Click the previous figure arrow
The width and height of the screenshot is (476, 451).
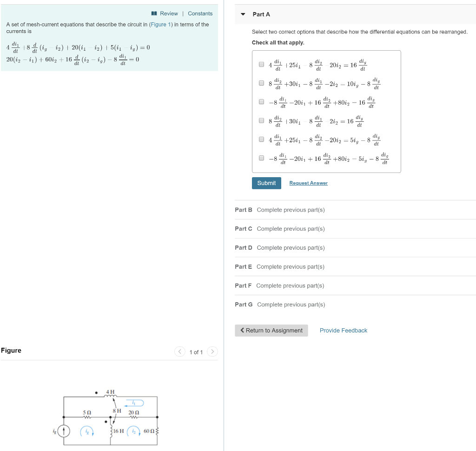click(x=180, y=352)
